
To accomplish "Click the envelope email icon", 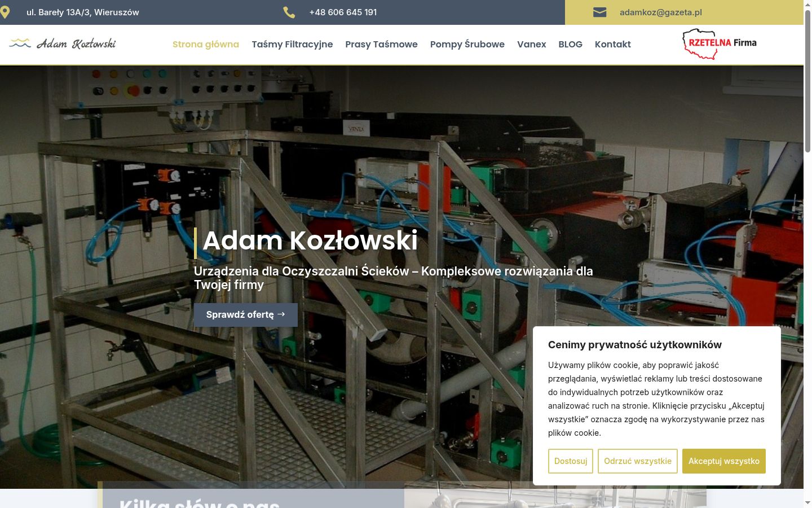I will pyautogui.click(x=600, y=12).
